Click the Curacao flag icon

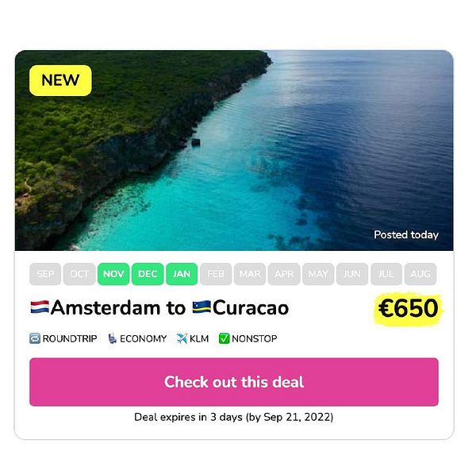click(202, 307)
